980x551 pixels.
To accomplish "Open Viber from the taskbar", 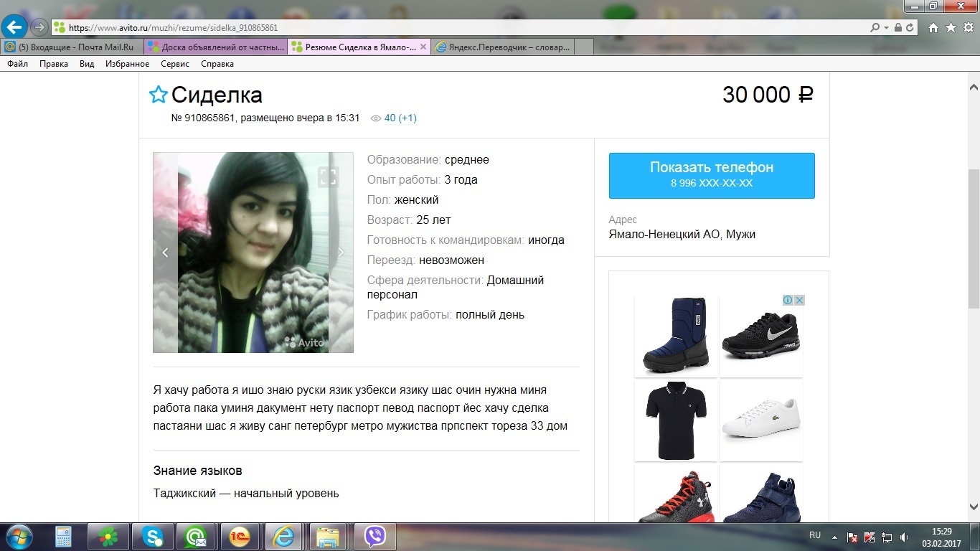I will 375,536.
